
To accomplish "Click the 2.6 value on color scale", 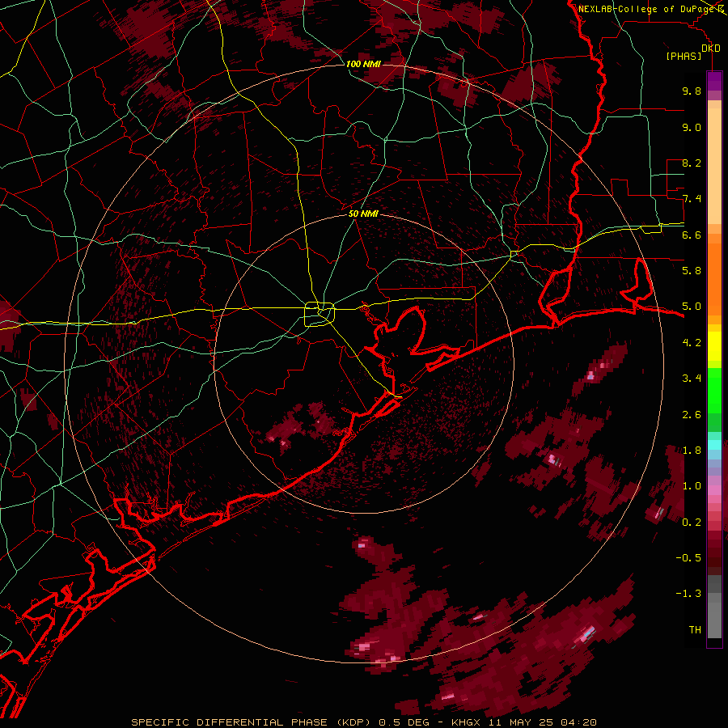I will [x=692, y=415].
